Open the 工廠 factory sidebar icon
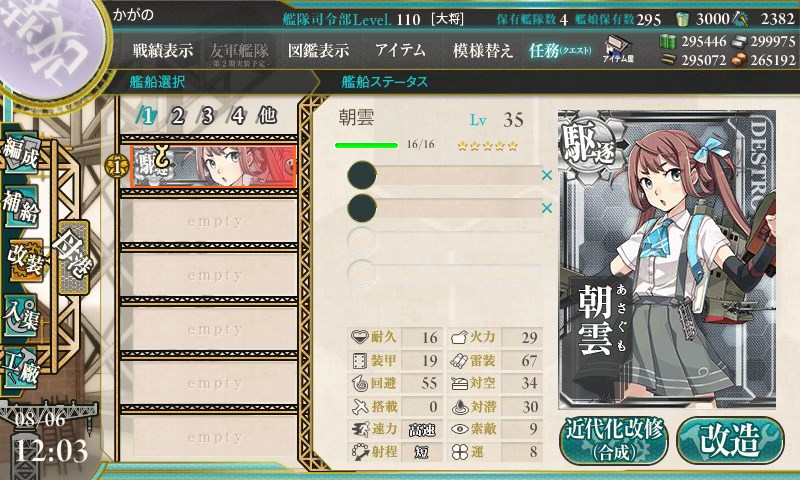 point(20,368)
